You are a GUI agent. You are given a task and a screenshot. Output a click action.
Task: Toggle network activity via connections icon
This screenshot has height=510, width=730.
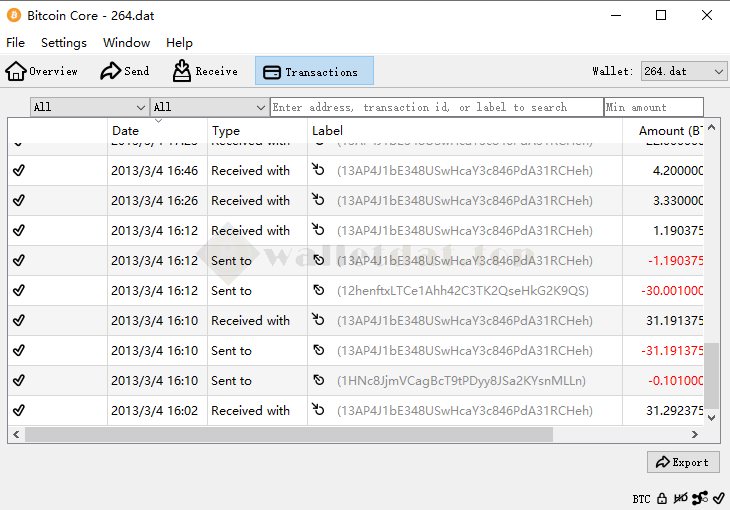pyautogui.click(x=700, y=498)
